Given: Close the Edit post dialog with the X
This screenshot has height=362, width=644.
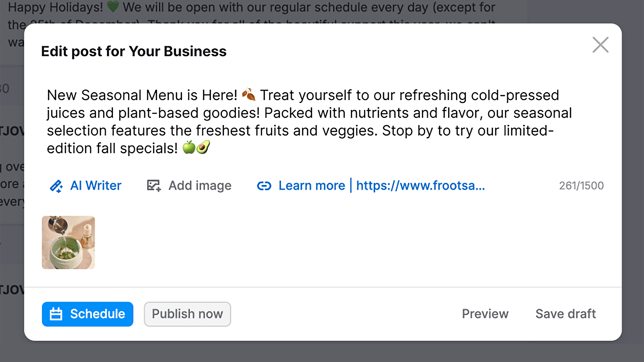Looking at the screenshot, I should point(600,44).
